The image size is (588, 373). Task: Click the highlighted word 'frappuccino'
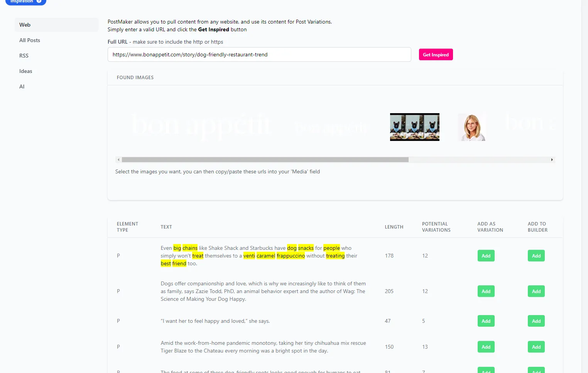291,256
